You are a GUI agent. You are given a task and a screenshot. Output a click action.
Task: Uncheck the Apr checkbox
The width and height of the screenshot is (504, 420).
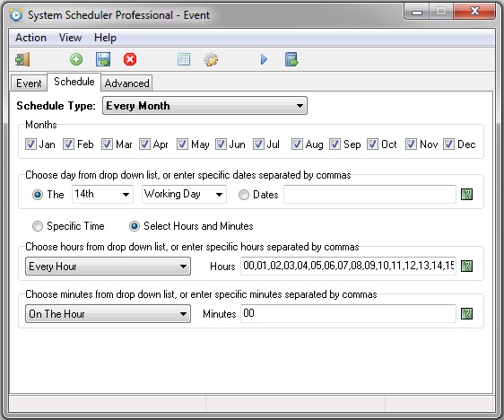(144, 144)
